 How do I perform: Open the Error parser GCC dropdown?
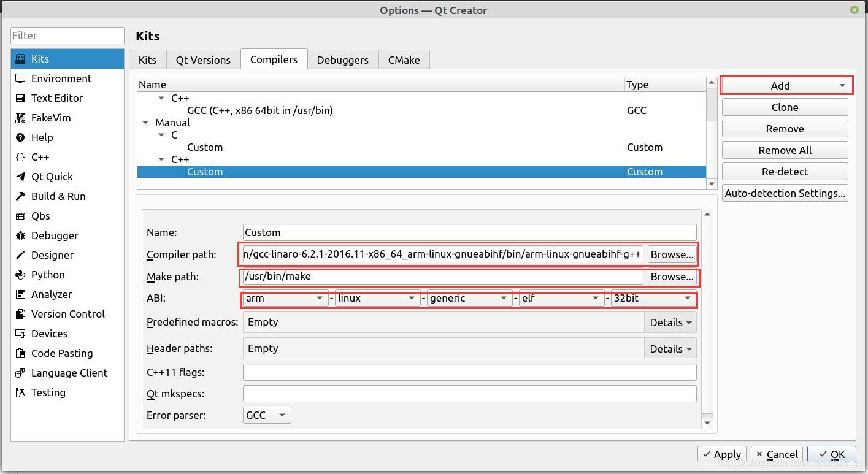pyautogui.click(x=267, y=415)
